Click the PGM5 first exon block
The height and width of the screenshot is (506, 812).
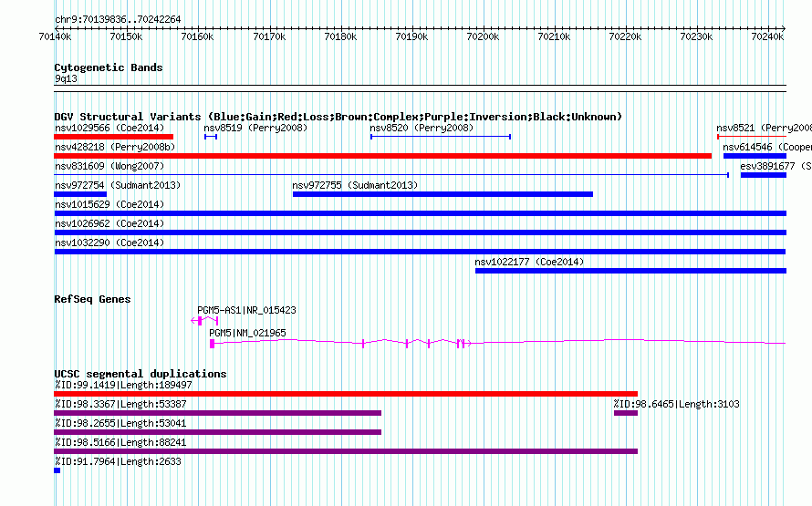[212, 344]
